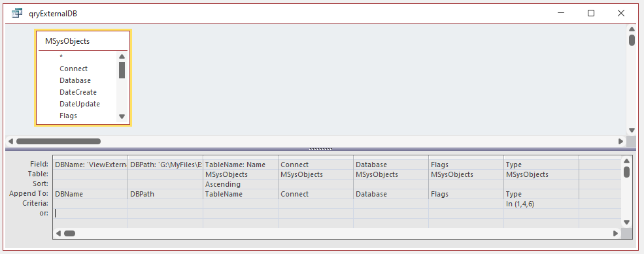
Task: Click the design grid horizontal scroll right arrow
Action: coord(615,234)
